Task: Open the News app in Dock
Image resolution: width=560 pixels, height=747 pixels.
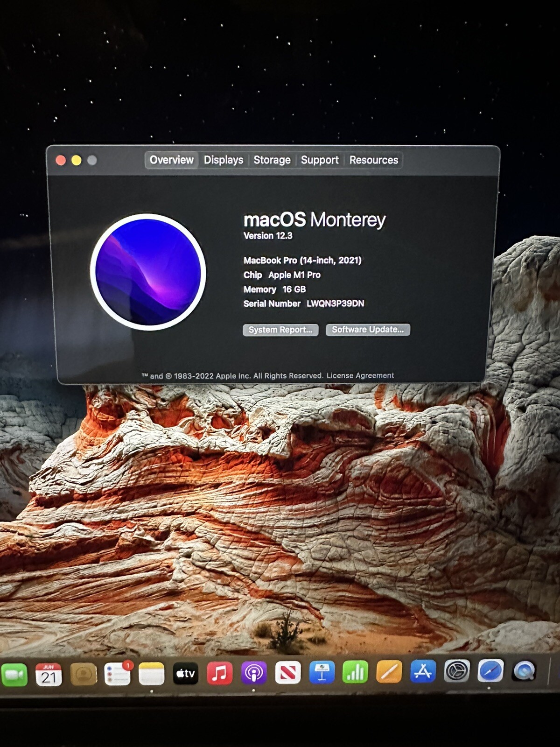Action: coord(288,672)
